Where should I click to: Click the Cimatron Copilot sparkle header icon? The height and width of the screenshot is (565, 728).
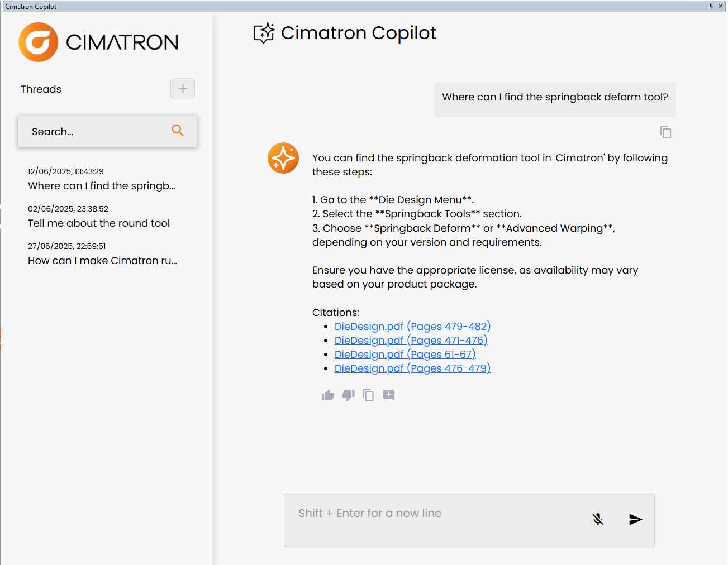pyautogui.click(x=264, y=33)
